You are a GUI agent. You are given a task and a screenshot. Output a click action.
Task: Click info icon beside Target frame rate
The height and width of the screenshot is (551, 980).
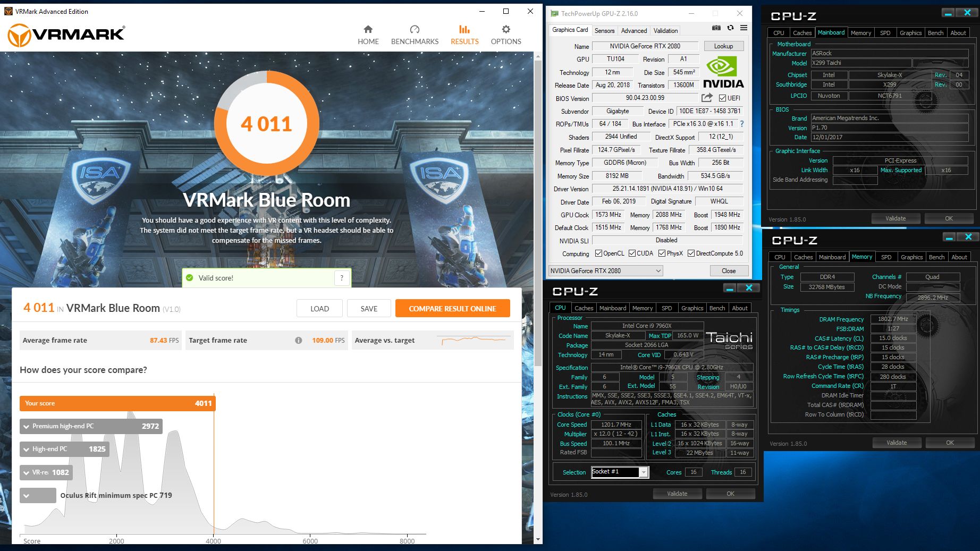(x=299, y=340)
